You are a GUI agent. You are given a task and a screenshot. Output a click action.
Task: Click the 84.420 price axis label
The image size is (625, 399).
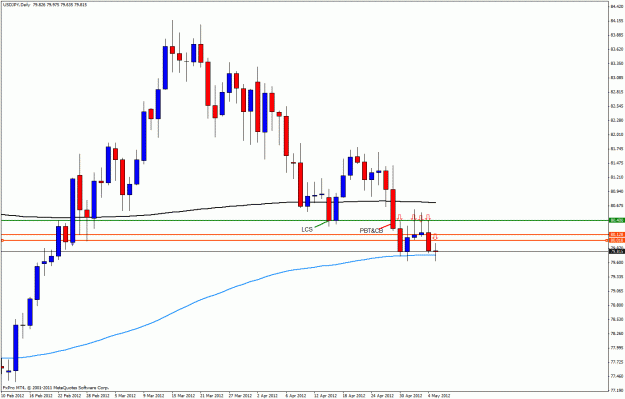click(x=616, y=6)
